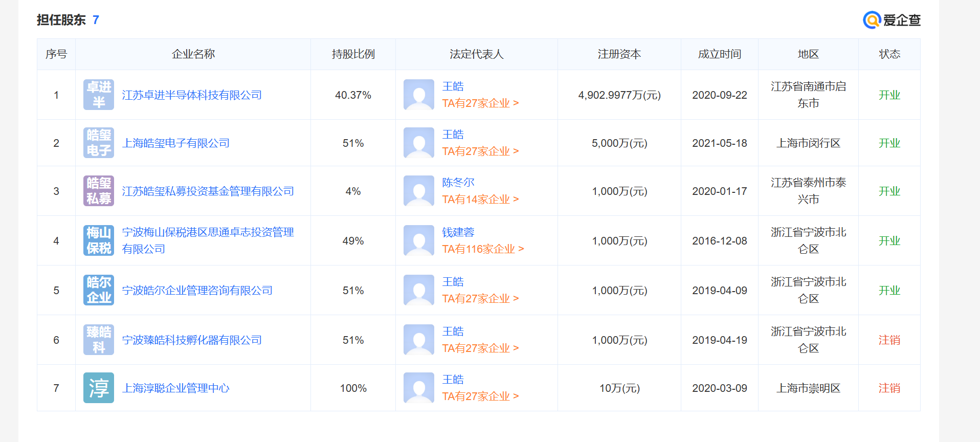Screen dimensions: 980x442
Task: Expand TA有27家企业 in row 7
Action: (480, 396)
